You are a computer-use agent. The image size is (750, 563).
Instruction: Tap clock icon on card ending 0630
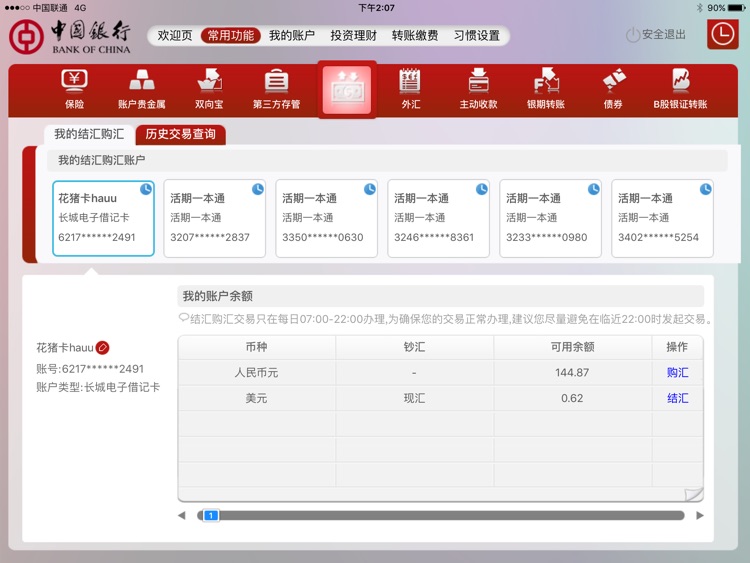click(370, 189)
